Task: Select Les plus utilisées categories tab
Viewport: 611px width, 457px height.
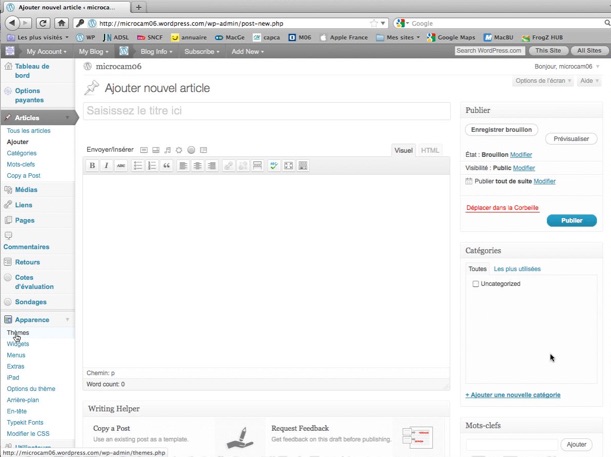Action: point(517,269)
